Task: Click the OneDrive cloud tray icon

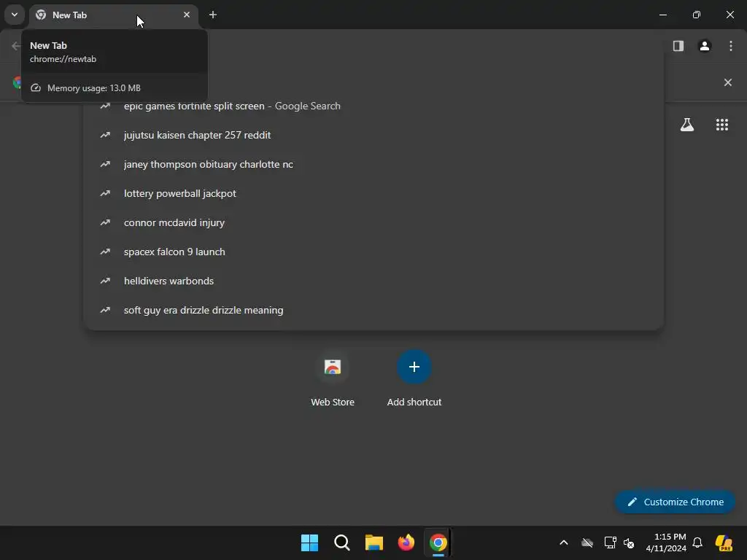Action: (x=587, y=542)
